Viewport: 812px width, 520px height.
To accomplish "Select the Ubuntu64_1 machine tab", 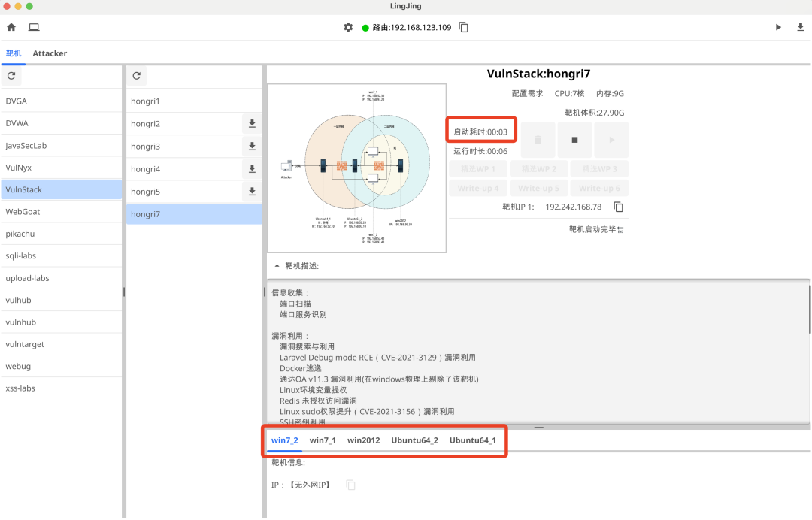I will pyautogui.click(x=473, y=440).
